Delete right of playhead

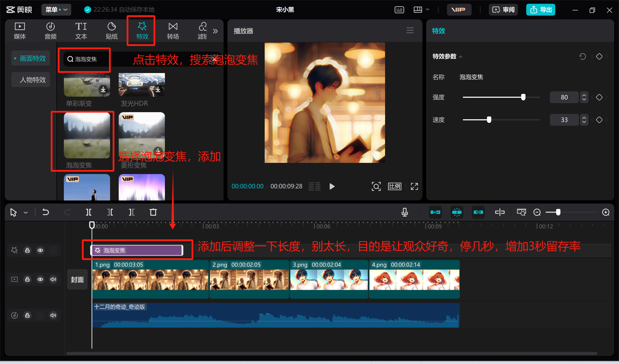coord(132,212)
